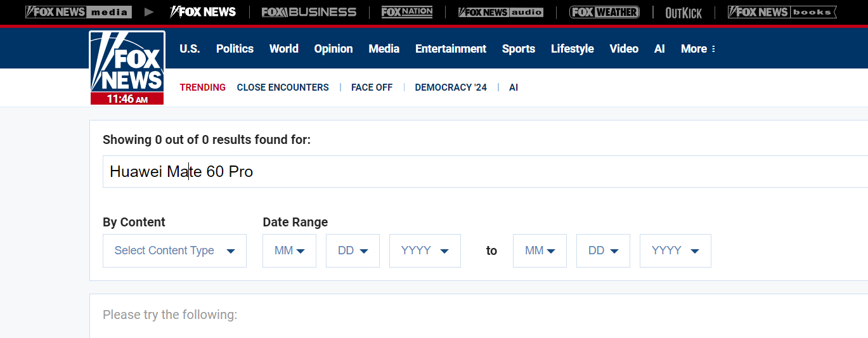Open the U.S. section

point(190,49)
